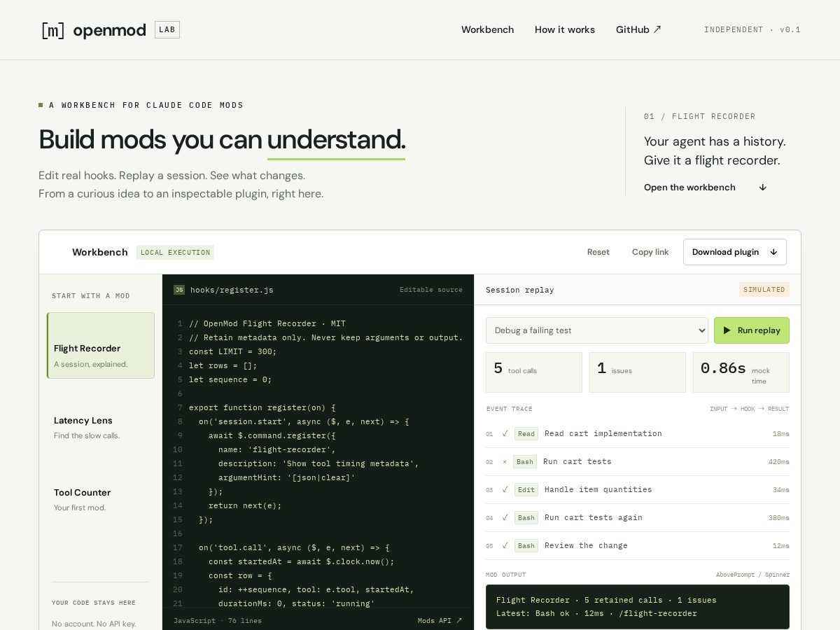The image size is (840, 630).
Task: Click the play triangle in Run replay
Action: [727, 330]
